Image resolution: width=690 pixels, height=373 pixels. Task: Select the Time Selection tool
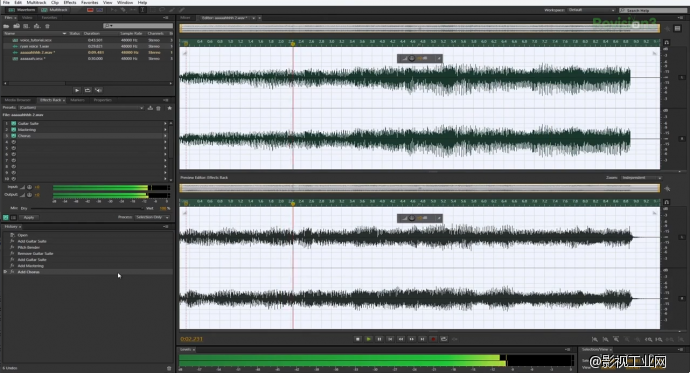[143, 10]
